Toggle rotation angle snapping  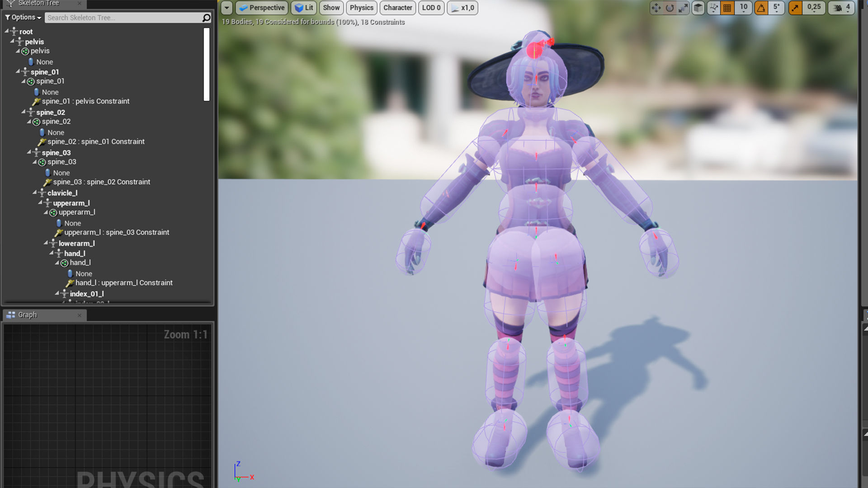(x=761, y=8)
